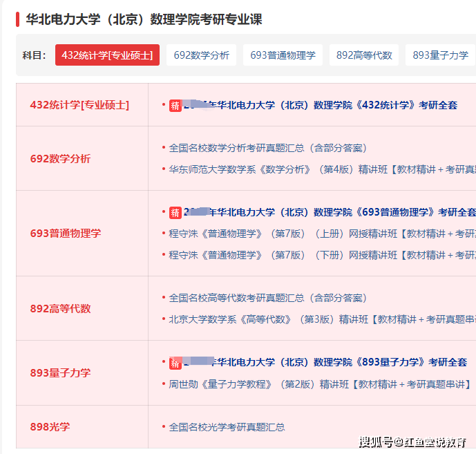This screenshot has width=476, height=454.
Task: Click the 898光学 row heading
Action: coord(50,426)
